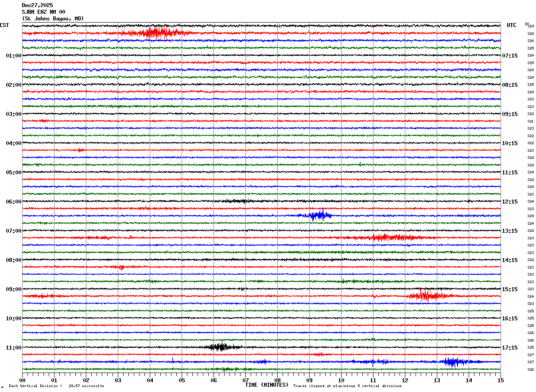
Task: Select the 01:00 CST hour label
Action: tap(14, 56)
